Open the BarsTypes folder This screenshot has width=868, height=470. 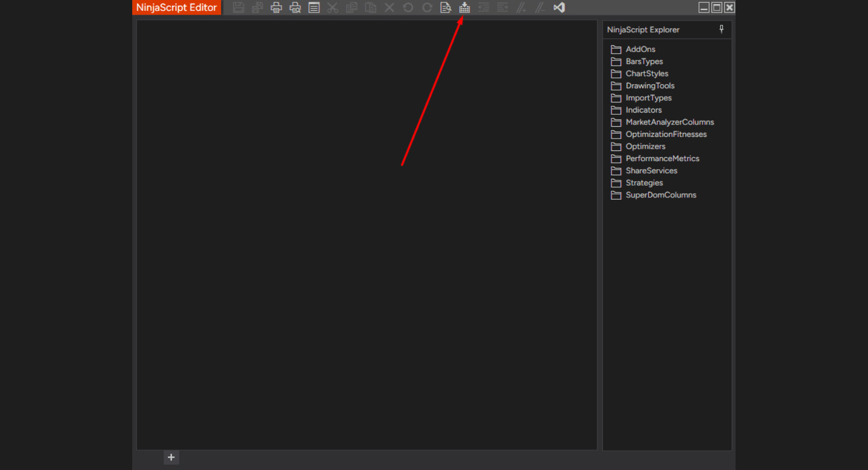[x=637, y=62]
